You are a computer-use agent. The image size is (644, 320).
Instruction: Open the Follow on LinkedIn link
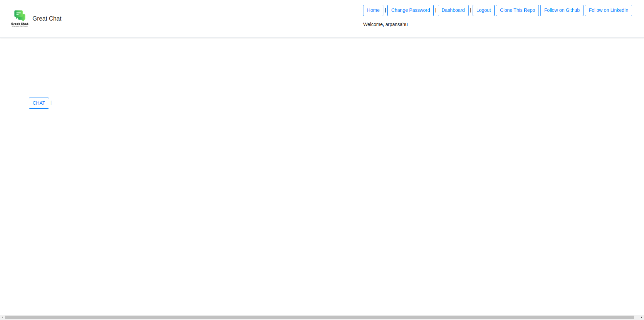click(608, 10)
